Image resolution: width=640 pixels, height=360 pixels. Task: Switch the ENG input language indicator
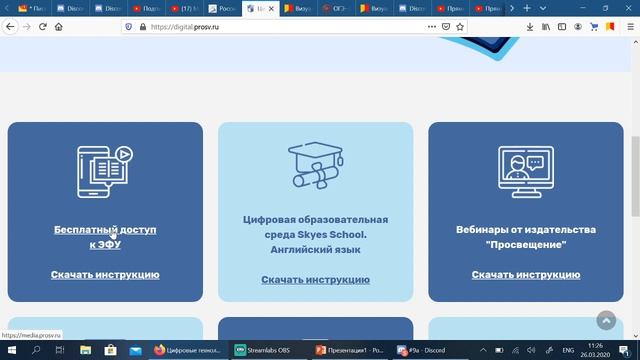(x=568, y=350)
